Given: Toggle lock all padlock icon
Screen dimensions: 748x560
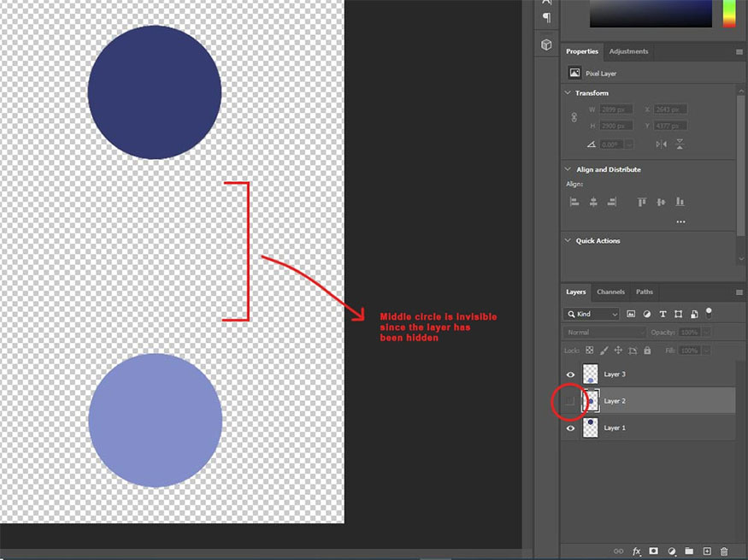Looking at the screenshot, I should pyautogui.click(x=647, y=351).
